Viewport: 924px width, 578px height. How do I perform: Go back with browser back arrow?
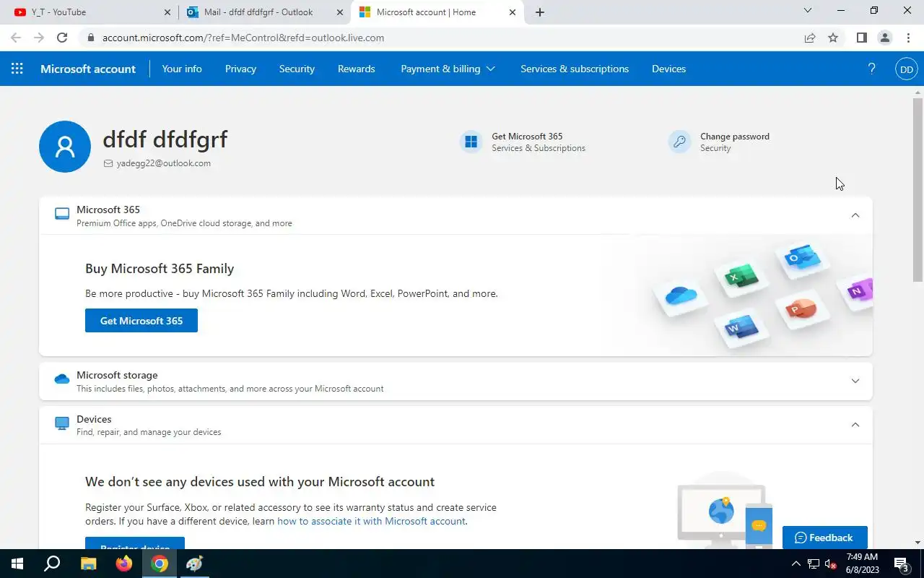[x=16, y=38]
